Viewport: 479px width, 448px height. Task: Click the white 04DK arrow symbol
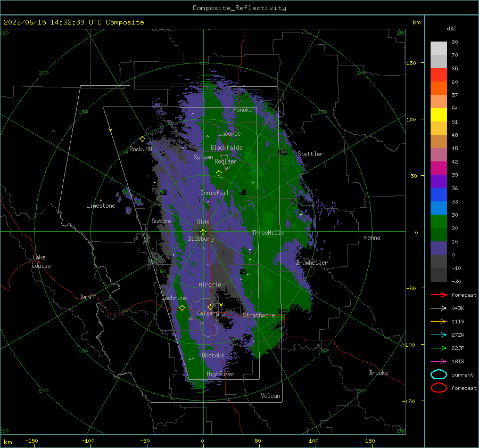(439, 308)
